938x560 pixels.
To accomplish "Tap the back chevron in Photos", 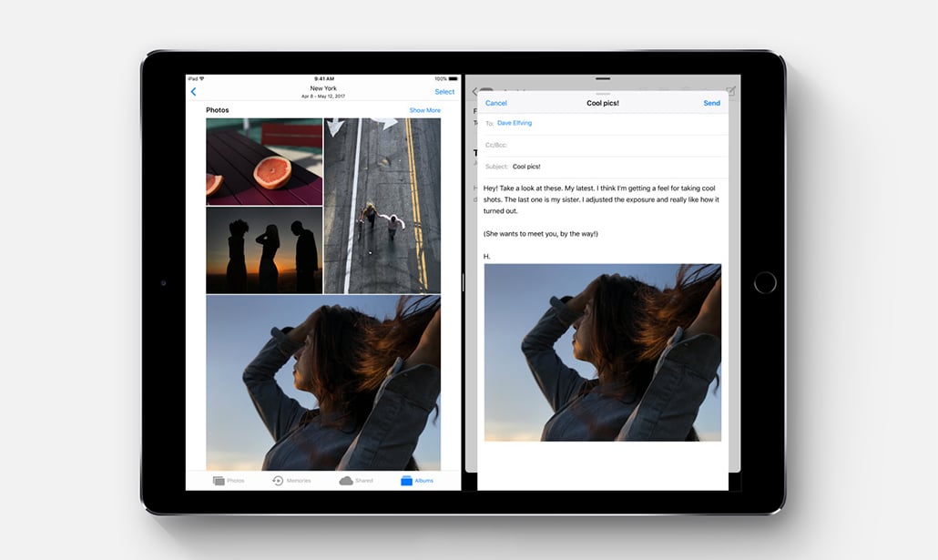I will pos(193,92).
